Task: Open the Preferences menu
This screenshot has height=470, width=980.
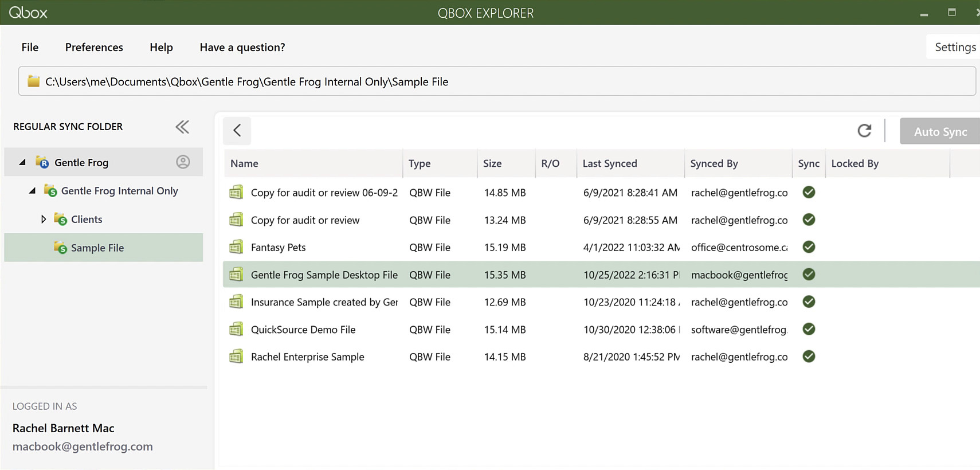Action: click(94, 47)
